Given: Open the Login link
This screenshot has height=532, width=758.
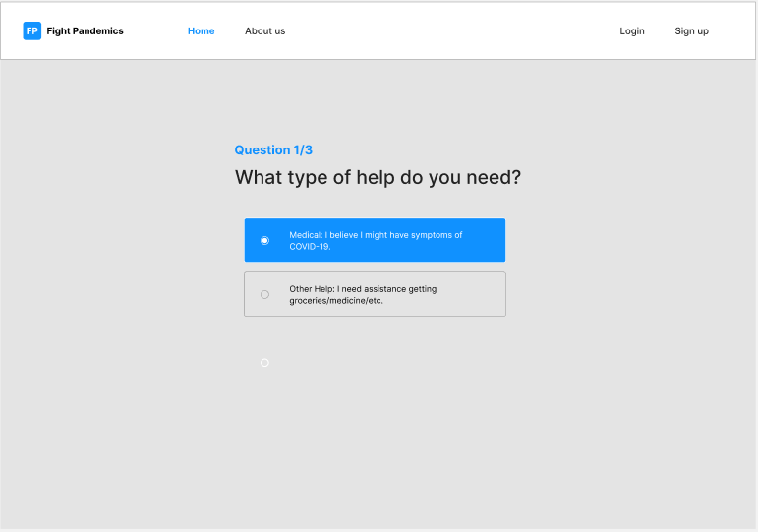Looking at the screenshot, I should pyautogui.click(x=632, y=30).
